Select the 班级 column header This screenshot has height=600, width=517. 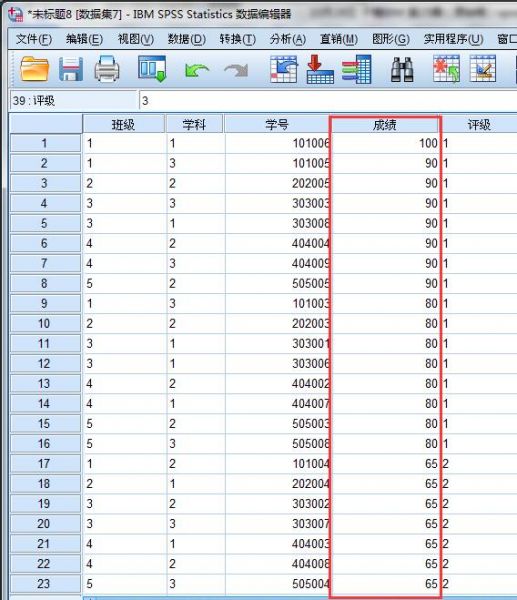tap(124, 124)
